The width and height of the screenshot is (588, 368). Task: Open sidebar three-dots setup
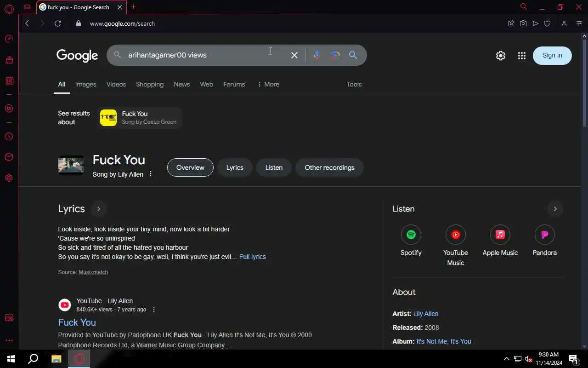click(9, 340)
